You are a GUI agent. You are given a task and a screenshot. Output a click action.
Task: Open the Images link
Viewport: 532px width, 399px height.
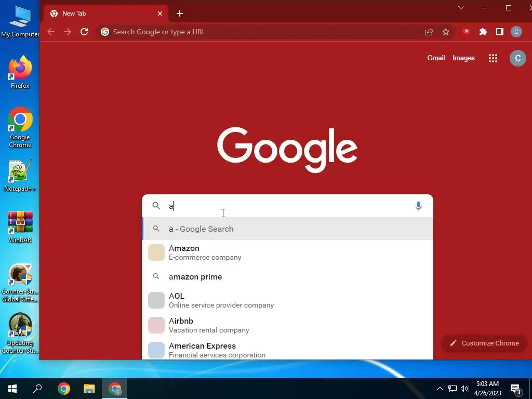point(463,58)
